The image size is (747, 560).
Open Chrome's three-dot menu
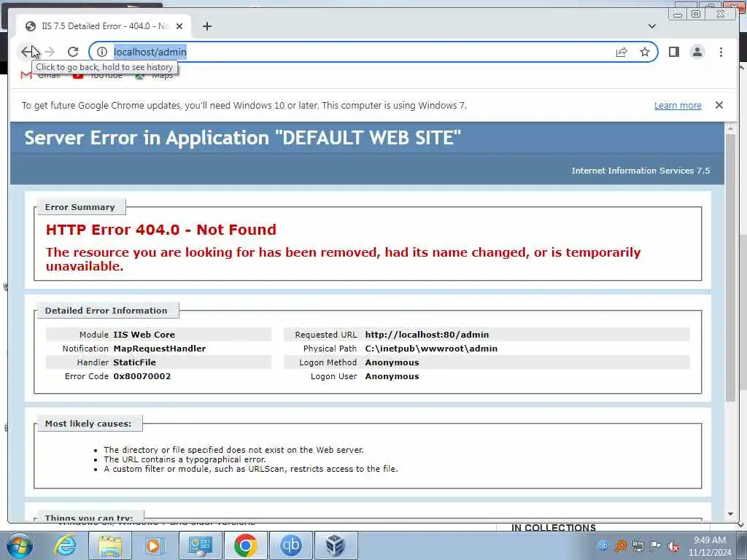(x=721, y=52)
